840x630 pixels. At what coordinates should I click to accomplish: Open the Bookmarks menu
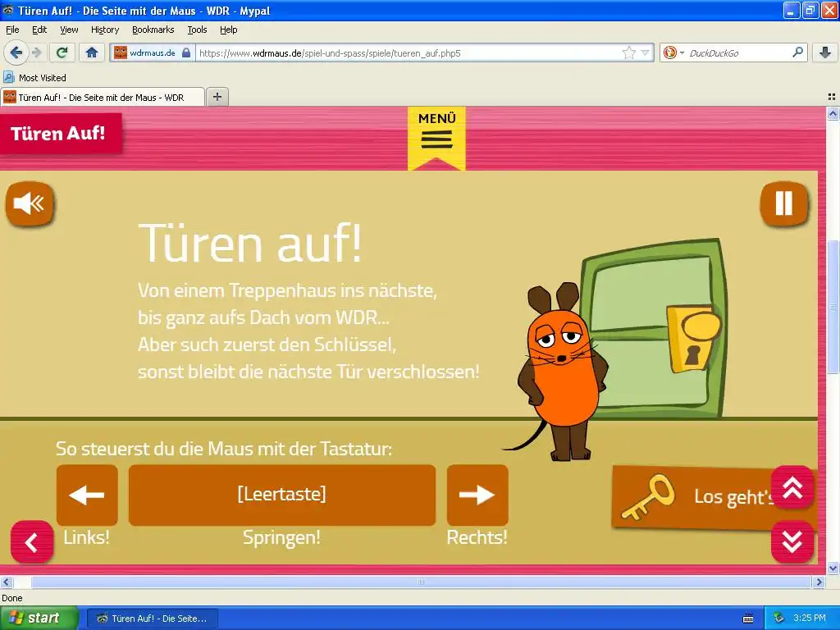click(x=153, y=30)
